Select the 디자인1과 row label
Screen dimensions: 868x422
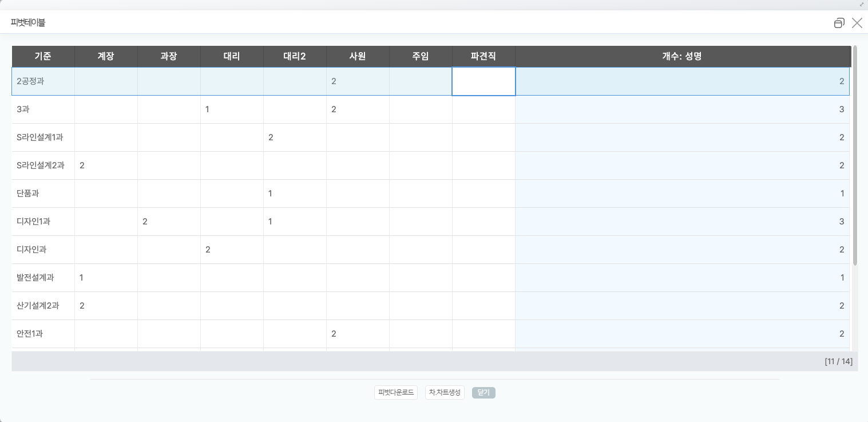click(43, 222)
